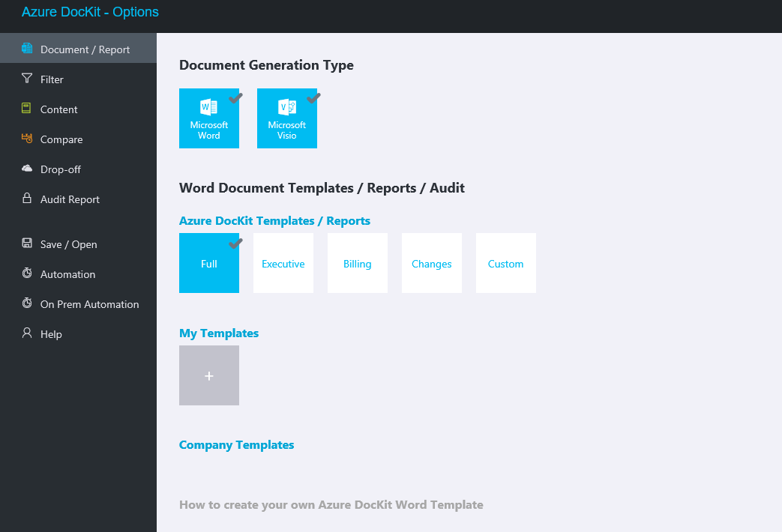Image resolution: width=782 pixels, height=532 pixels.
Task: Toggle the Microsoft Word generation tile
Action: [x=209, y=118]
